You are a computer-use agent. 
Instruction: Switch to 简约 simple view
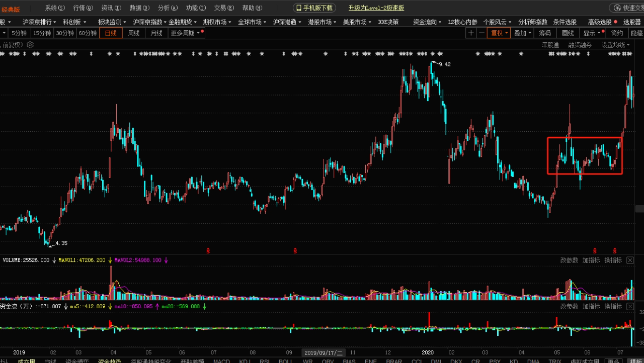pos(617,33)
